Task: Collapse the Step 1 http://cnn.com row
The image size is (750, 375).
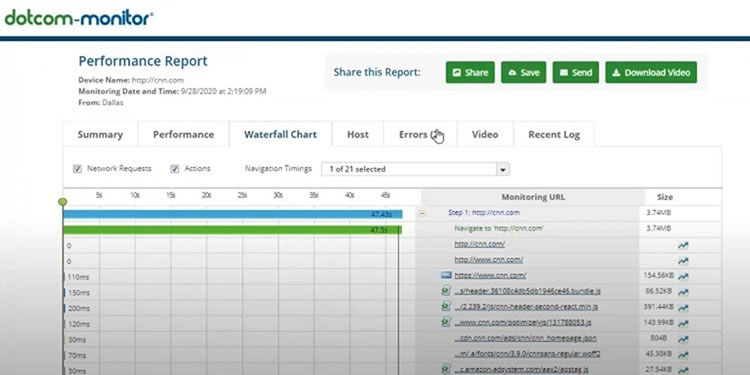Action: [x=422, y=213]
